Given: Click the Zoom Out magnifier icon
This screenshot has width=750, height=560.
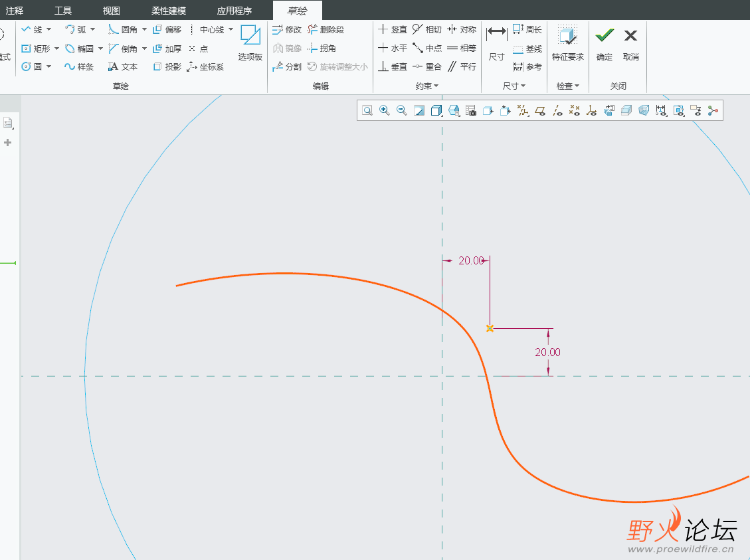Looking at the screenshot, I should (402, 110).
